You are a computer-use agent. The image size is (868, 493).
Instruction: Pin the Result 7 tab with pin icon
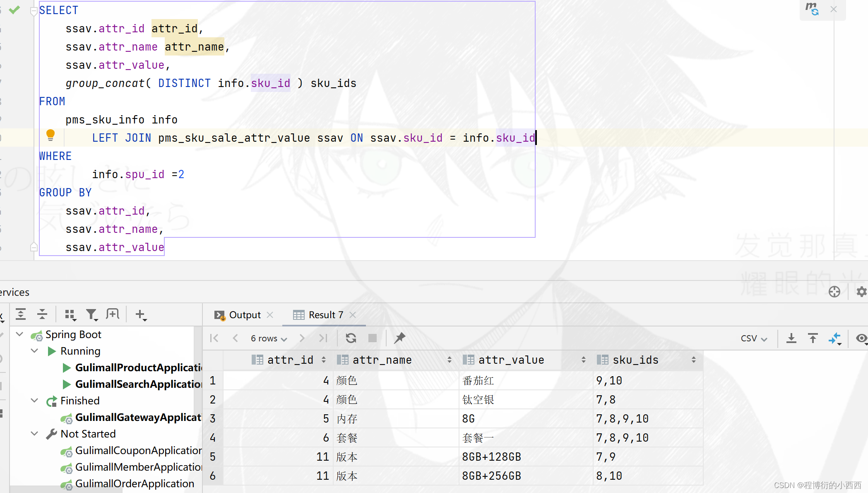[x=399, y=338]
